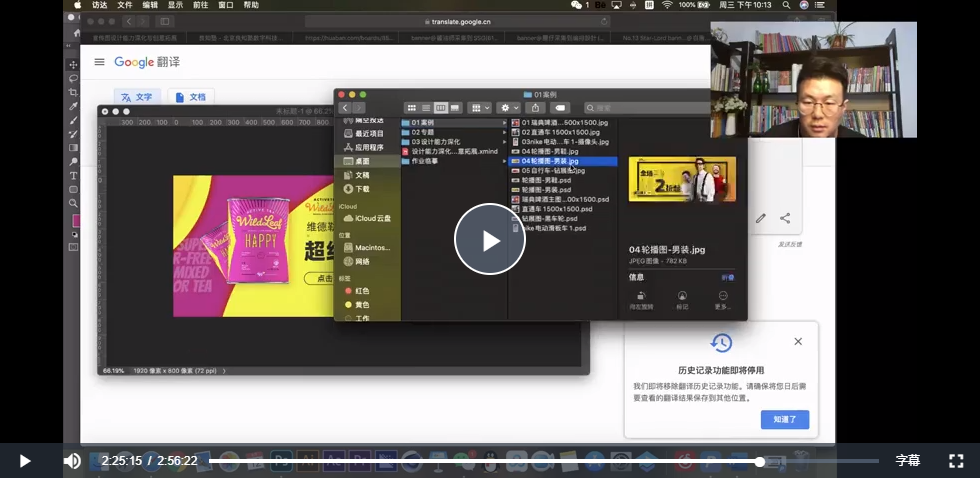Click the 更多 more actions button

point(723,300)
